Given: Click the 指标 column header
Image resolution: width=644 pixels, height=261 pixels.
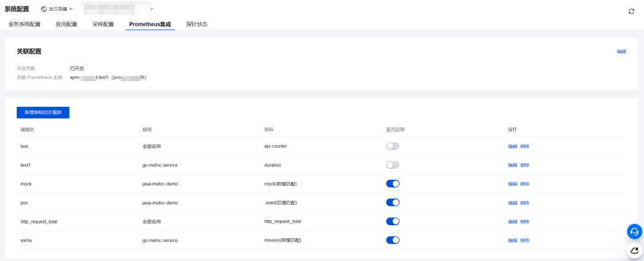Looking at the screenshot, I should click(268, 129).
